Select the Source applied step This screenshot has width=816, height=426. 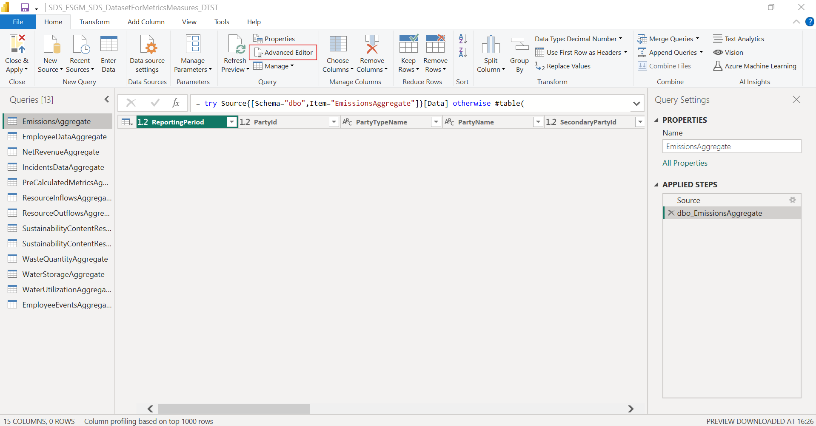click(732, 200)
